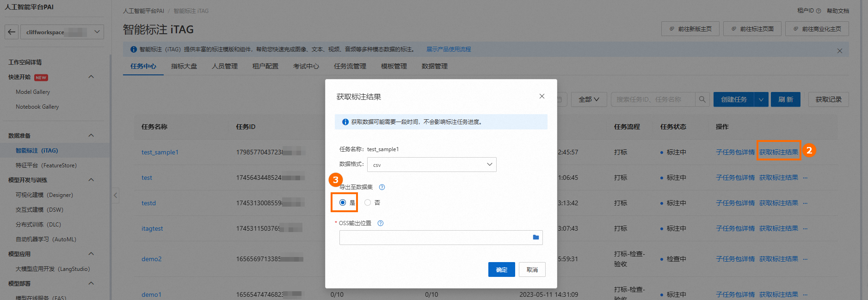Open the more menu for task itagtest

tap(805, 229)
